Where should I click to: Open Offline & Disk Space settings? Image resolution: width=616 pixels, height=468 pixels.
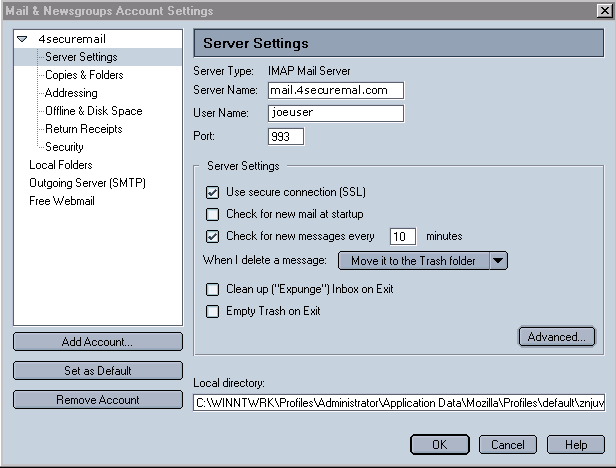click(x=94, y=111)
